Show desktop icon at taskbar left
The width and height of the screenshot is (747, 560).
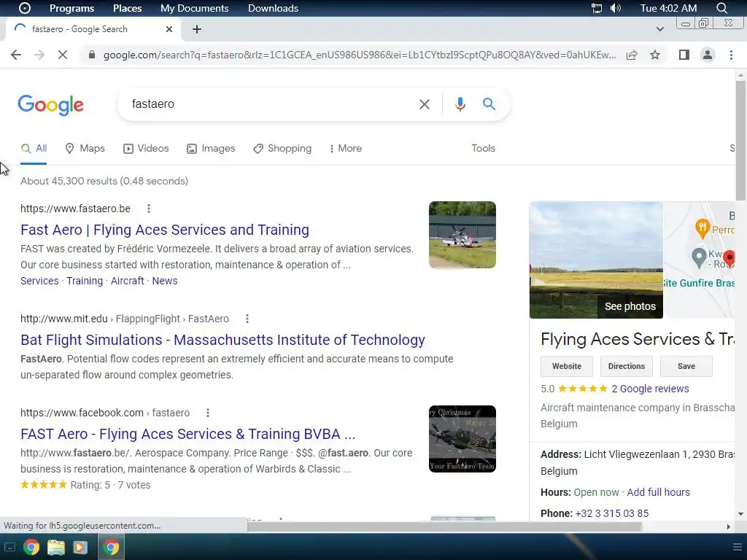tap(9, 547)
